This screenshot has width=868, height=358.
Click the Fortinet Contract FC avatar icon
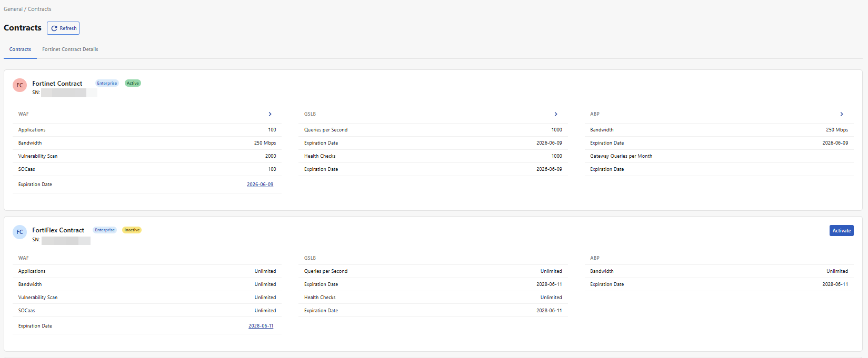click(19, 85)
